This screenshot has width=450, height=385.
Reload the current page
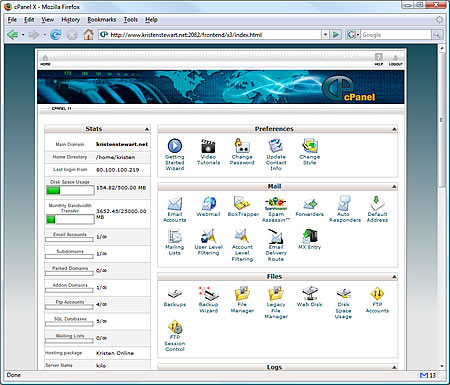[56, 34]
